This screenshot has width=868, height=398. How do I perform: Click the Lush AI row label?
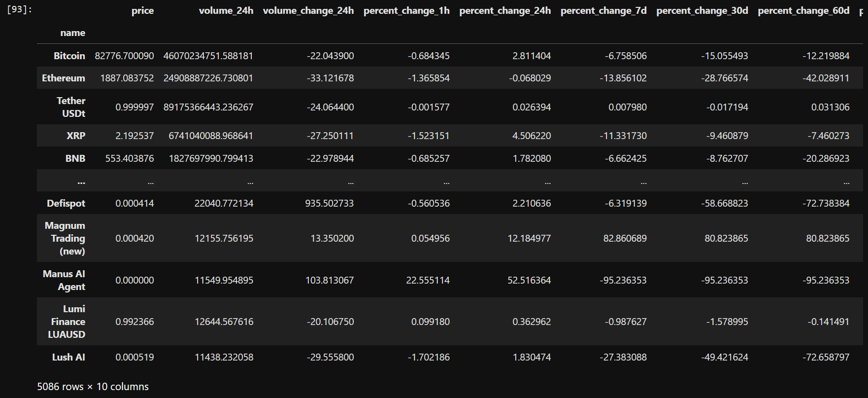[x=68, y=357]
